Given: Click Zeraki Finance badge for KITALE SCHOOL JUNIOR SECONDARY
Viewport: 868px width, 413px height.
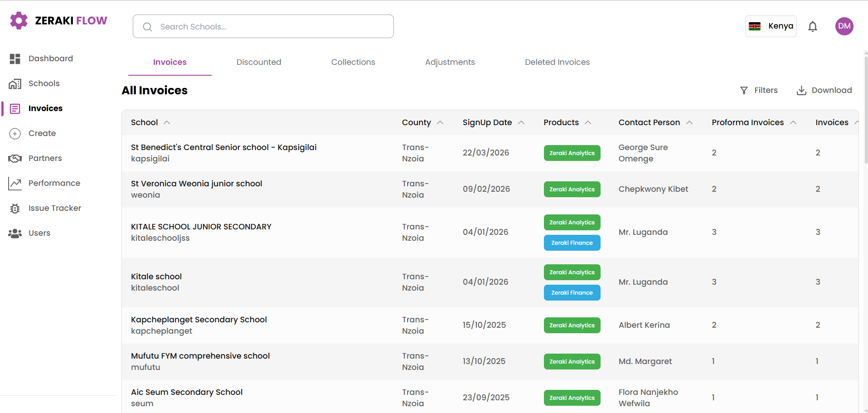Looking at the screenshot, I should [572, 243].
